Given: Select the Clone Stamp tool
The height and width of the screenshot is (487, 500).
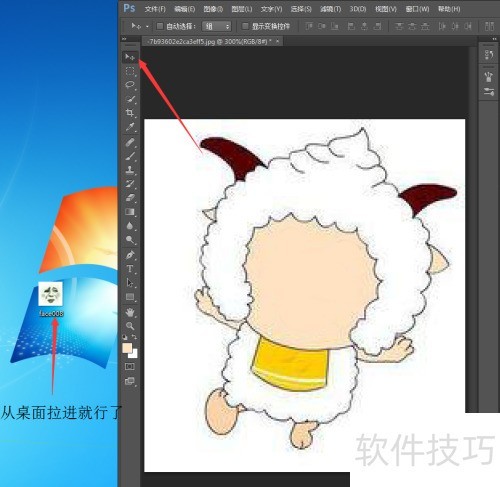Looking at the screenshot, I should (130, 170).
